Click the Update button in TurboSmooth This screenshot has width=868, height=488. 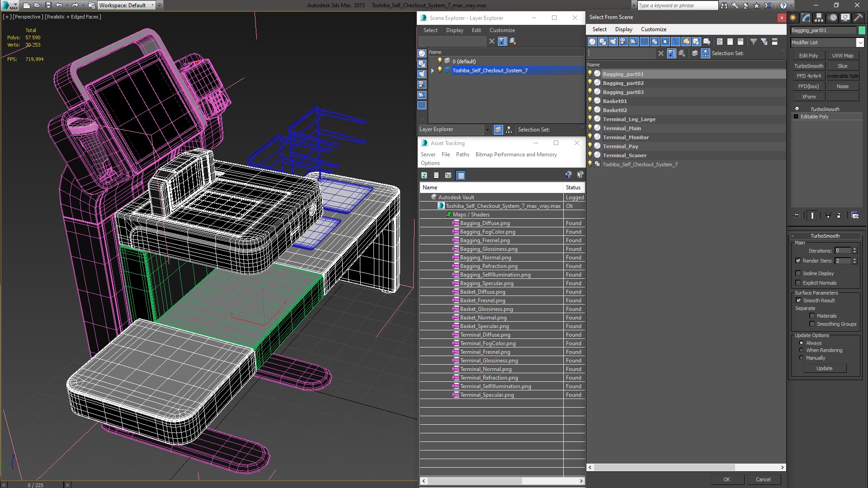[x=824, y=368]
